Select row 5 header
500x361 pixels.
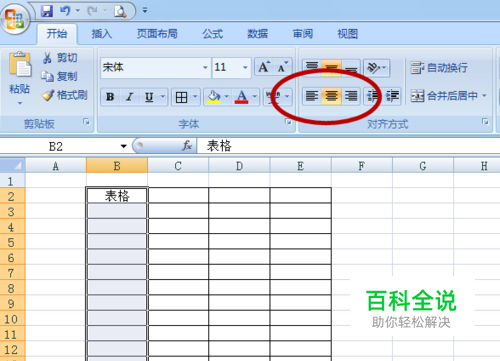12,242
